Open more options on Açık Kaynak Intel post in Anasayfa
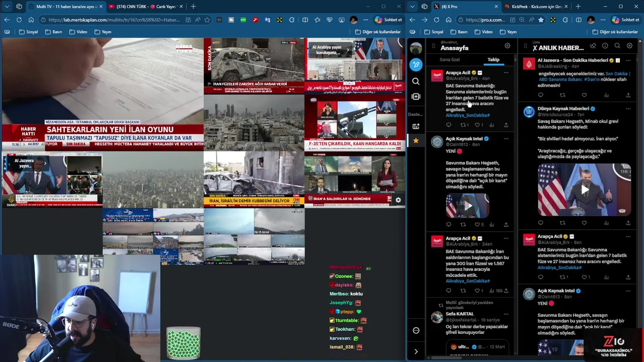The image size is (644, 362). tap(506, 139)
